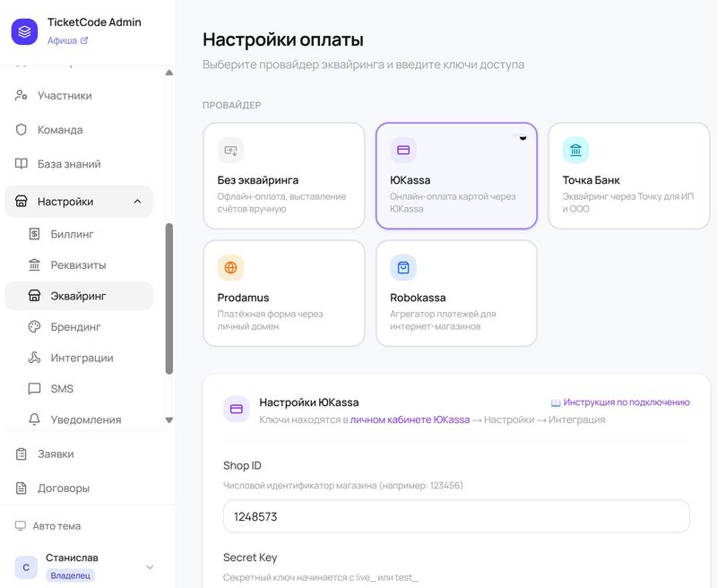Click the Настройки оплаты page heading
717x588 pixels.
283,39
